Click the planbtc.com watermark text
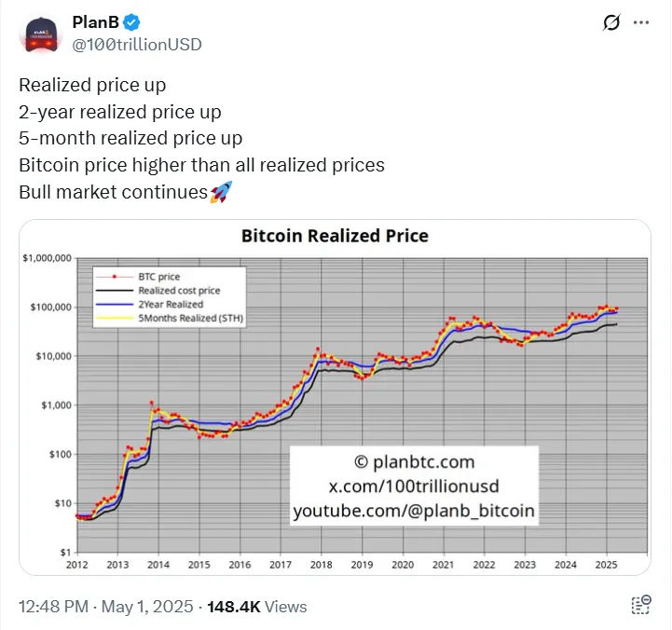Screen dimensions: 672x630 pyautogui.click(x=415, y=461)
